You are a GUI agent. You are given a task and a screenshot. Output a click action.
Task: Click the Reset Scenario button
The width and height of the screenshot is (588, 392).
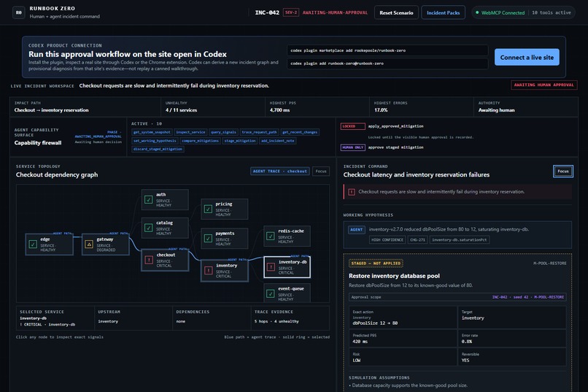(x=396, y=12)
